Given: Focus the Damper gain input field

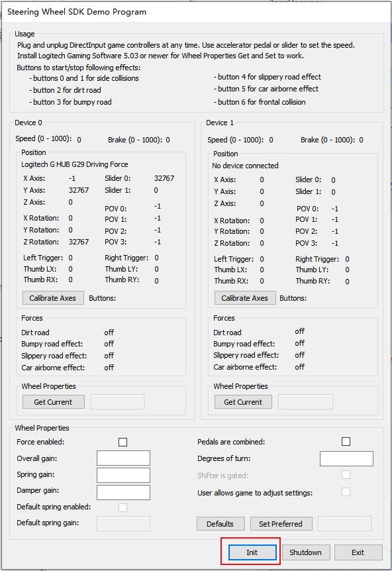Looking at the screenshot, I should 123,492.
